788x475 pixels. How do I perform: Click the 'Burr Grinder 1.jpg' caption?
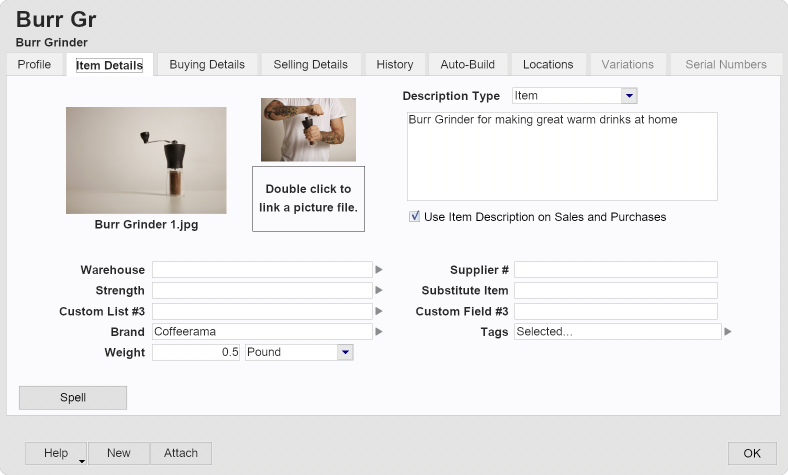click(x=146, y=225)
